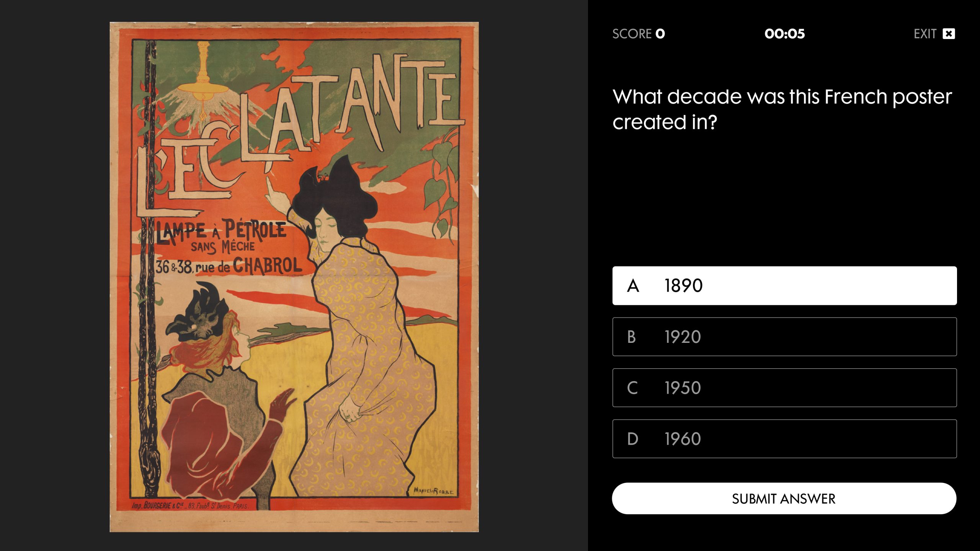Select the 1960 answer choice
Viewport: 980px width, 551px height.
tap(784, 439)
